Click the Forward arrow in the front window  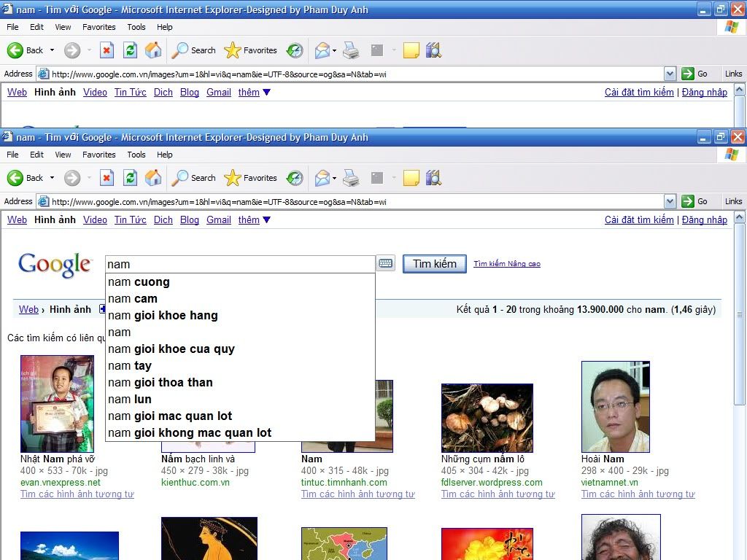(x=72, y=178)
